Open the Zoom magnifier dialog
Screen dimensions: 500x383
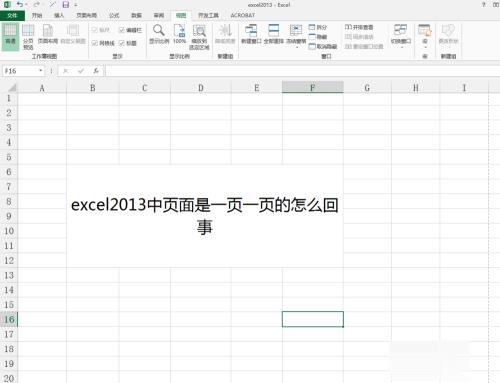tap(159, 34)
